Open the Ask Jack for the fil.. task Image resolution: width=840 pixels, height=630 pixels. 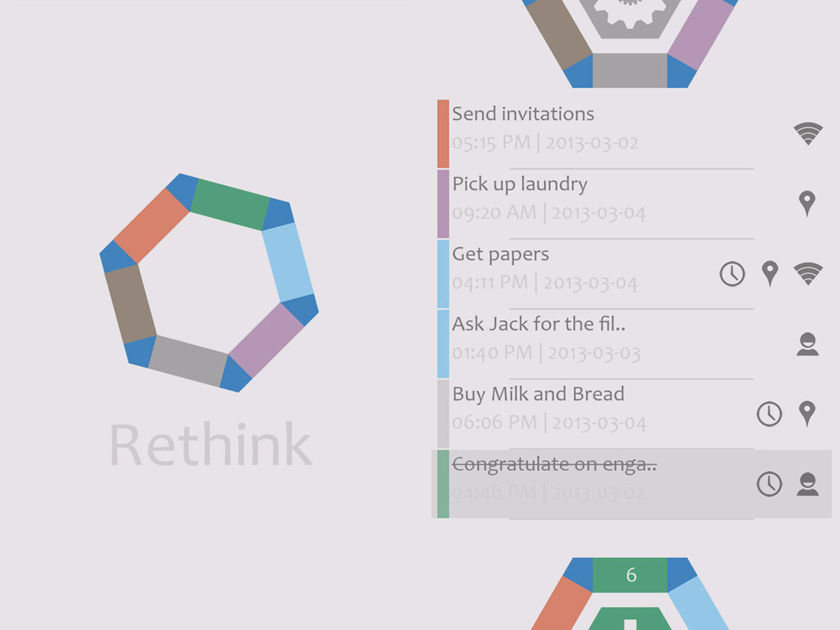click(x=595, y=344)
